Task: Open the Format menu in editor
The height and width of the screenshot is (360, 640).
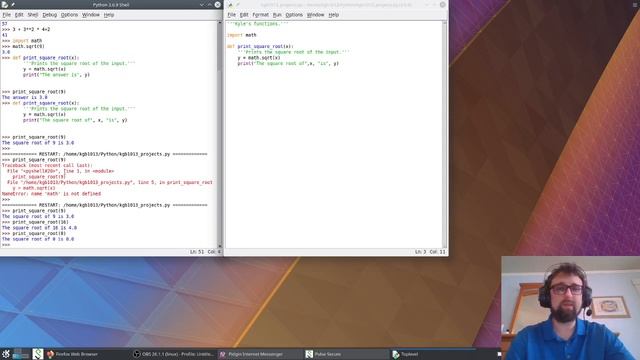Action: tap(260, 15)
